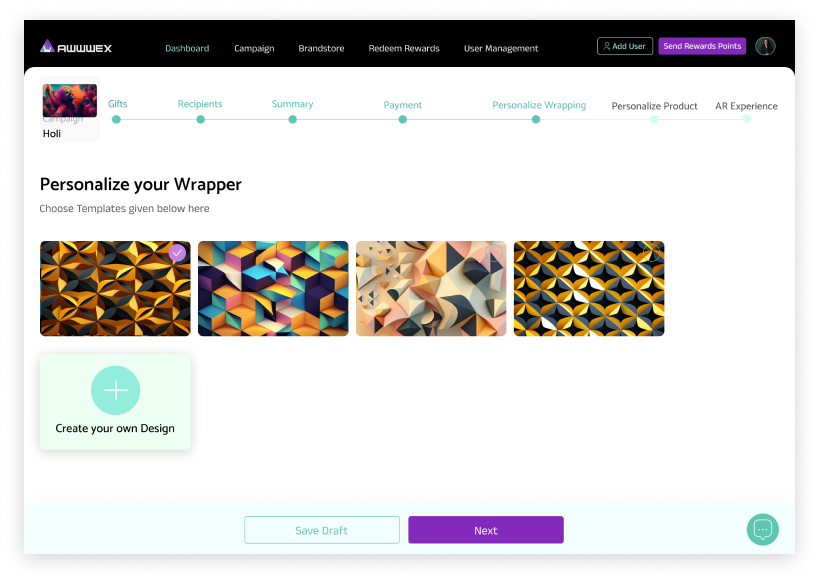819x582 pixels.
Task: Open User Management in top navigation
Action: click(501, 48)
